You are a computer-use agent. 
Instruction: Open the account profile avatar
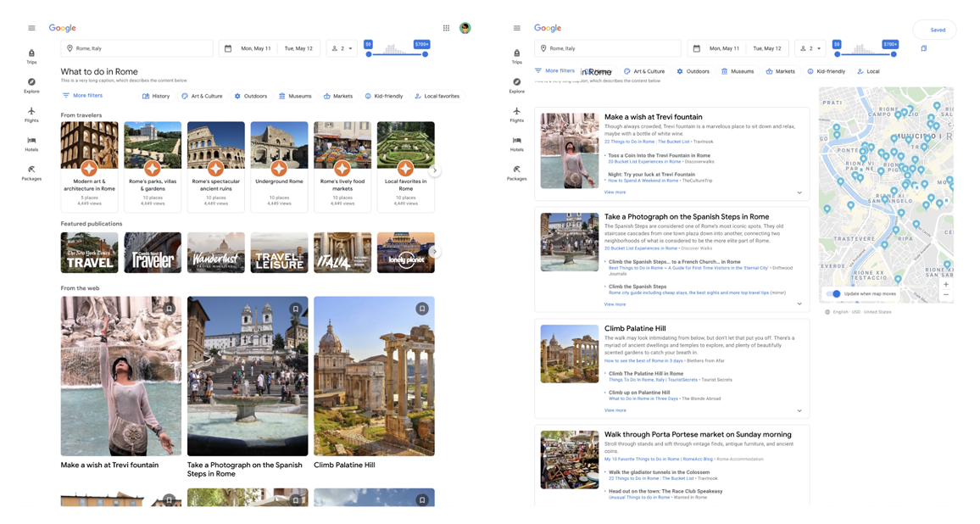coord(465,28)
